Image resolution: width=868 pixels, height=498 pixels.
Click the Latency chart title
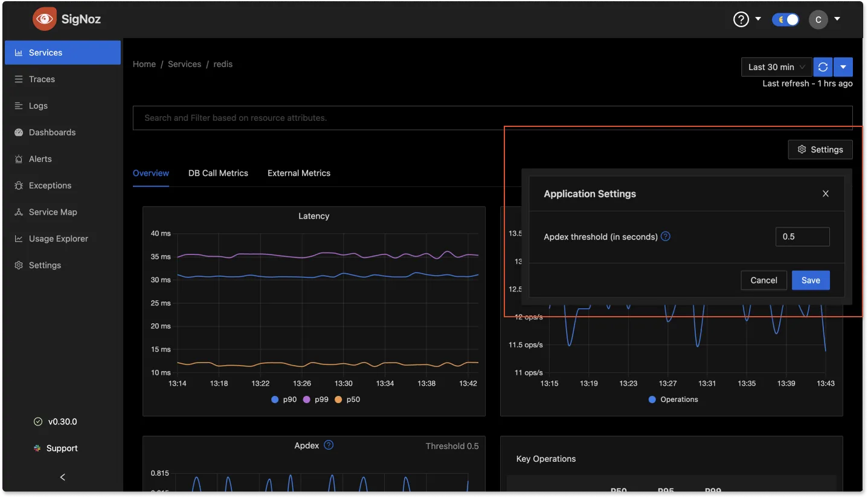313,216
